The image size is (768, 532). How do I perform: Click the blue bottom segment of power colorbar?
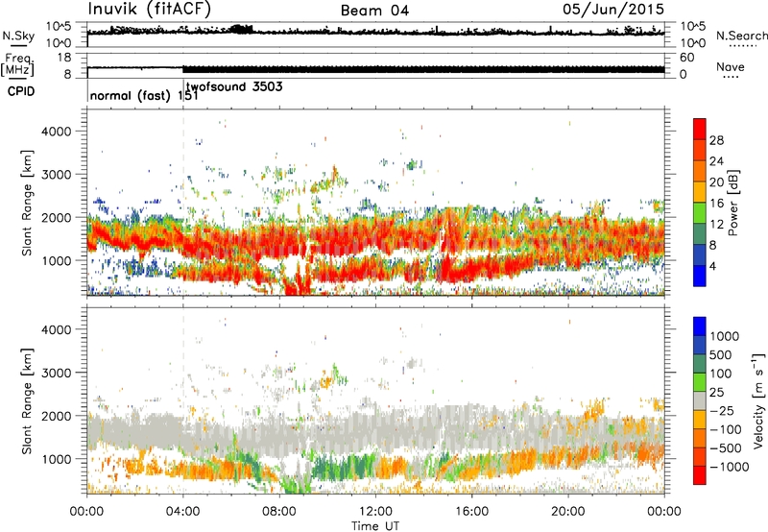click(x=700, y=275)
